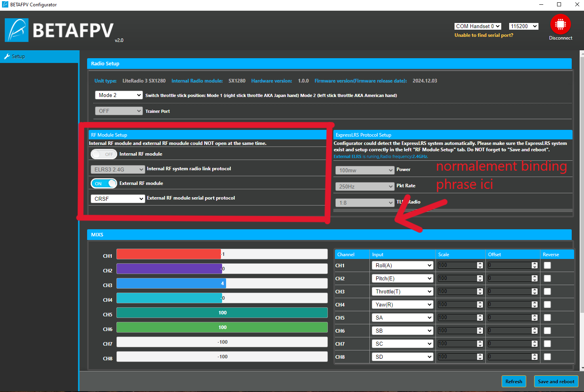
Task: Open the Mode 2 stick mode dropdown
Action: pos(118,95)
